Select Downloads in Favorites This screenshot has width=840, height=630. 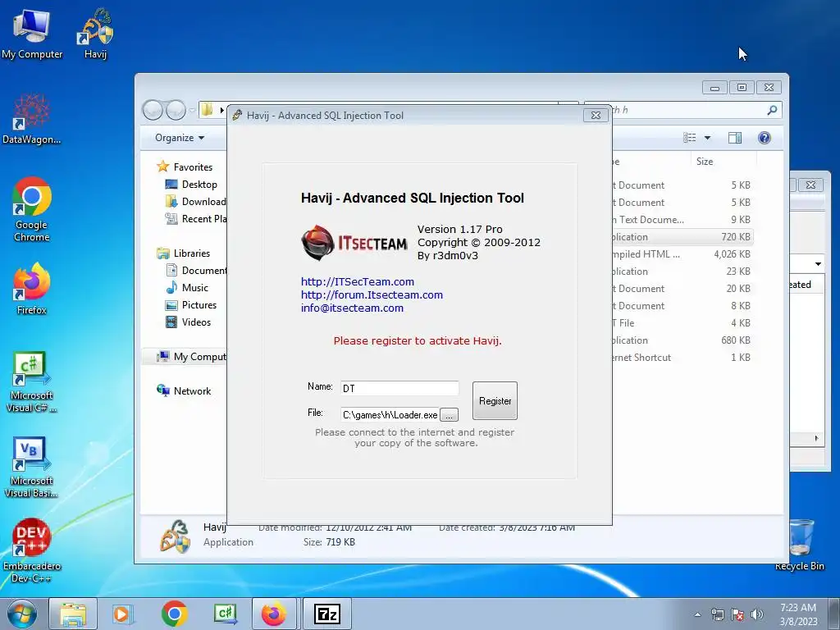[196, 202]
